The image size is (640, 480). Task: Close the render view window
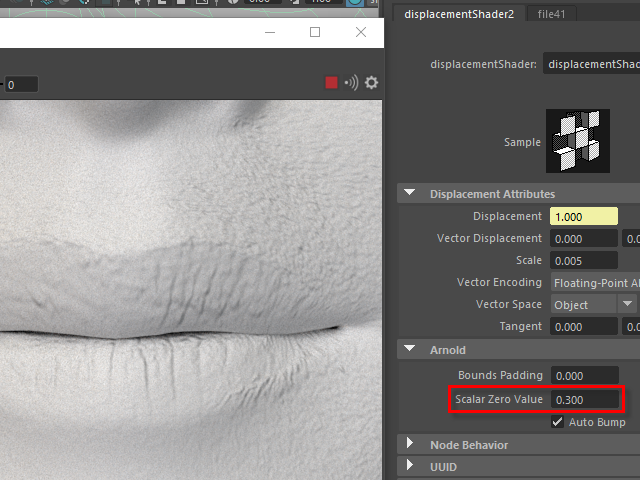click(x=361, y=32)
